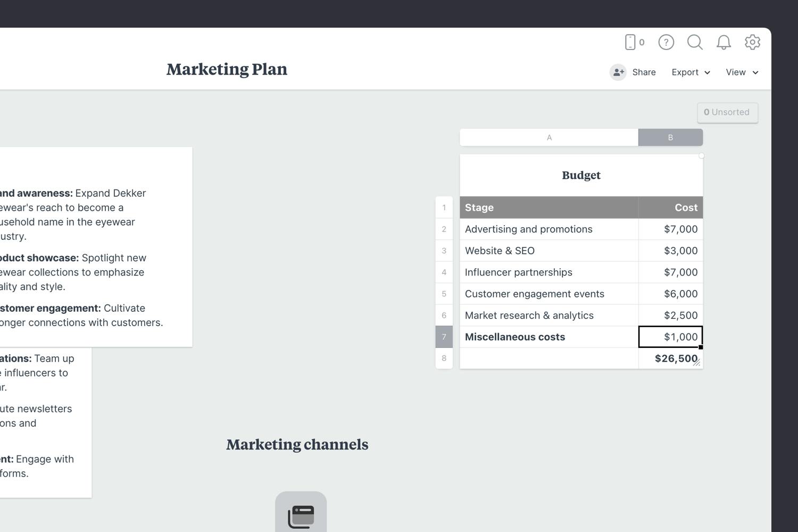Click the Share person icon
Screen dimensions: 798x532
click(618, 72)
